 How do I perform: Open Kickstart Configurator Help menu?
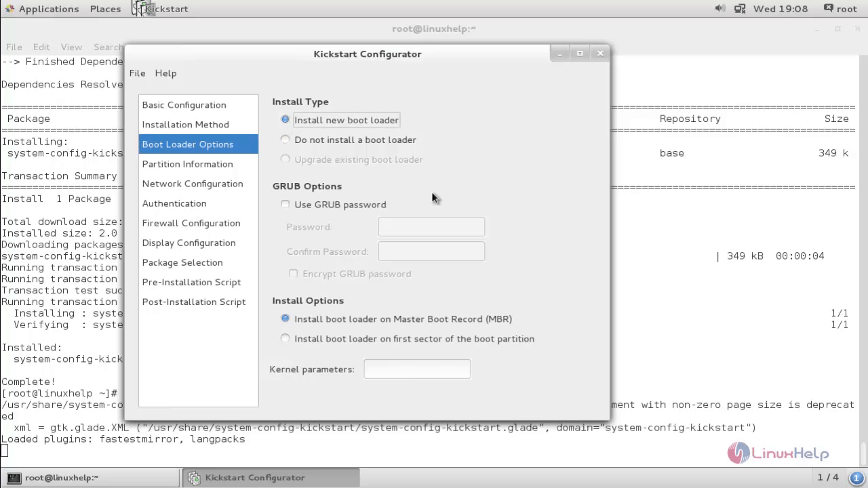tap(165, 73)
